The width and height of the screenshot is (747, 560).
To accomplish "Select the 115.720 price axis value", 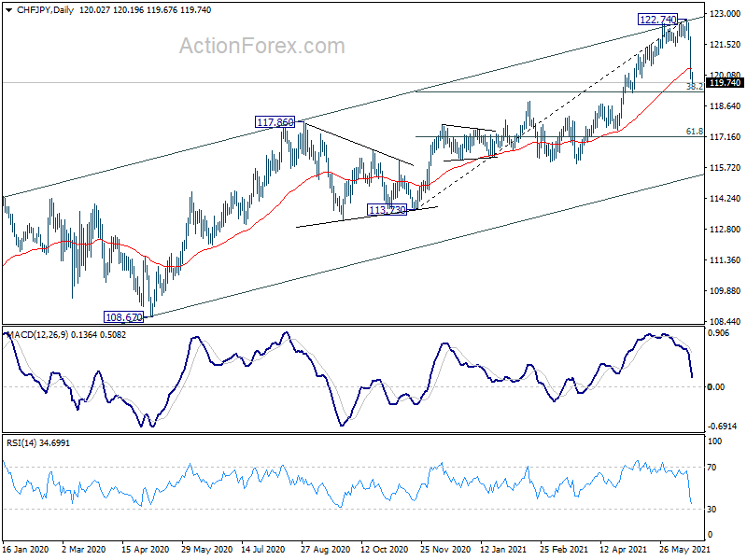I will click(x=726, y=168).
